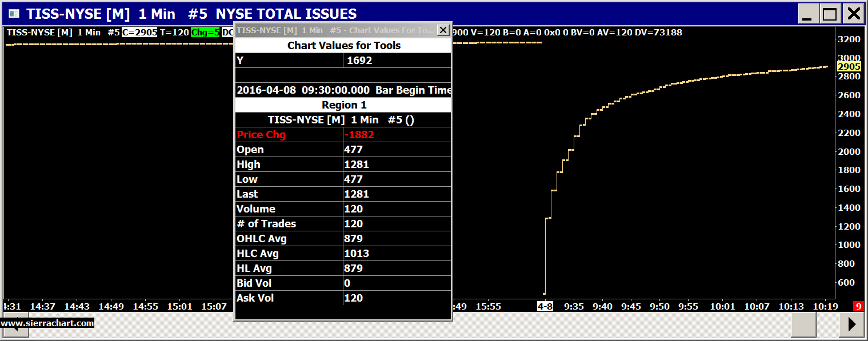Click the Last value 1281
This screenshot has width=868, height=341.
(x=357, y=194)
